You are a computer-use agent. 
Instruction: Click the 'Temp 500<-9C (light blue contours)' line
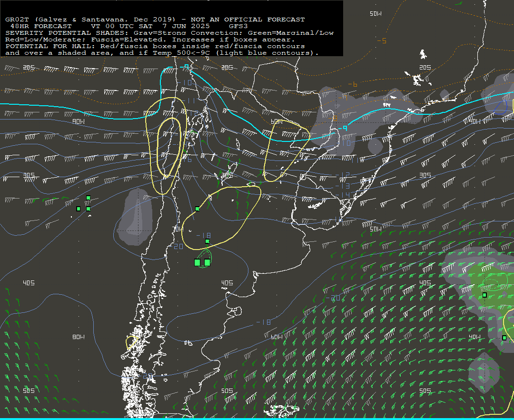(162, 53)
